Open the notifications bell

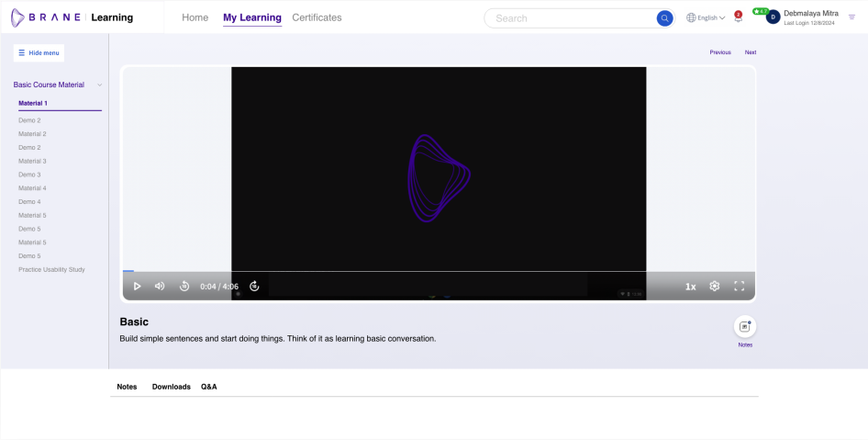tap(738, 18)
